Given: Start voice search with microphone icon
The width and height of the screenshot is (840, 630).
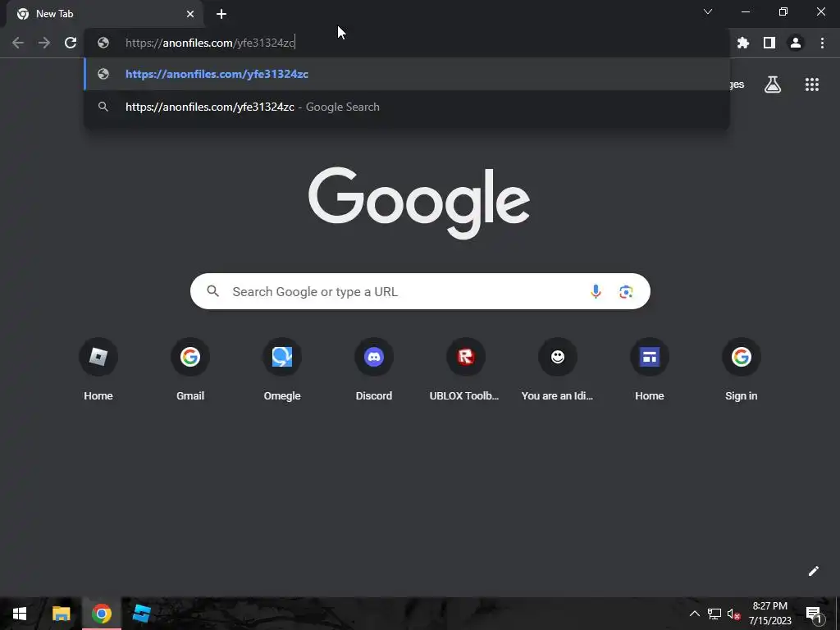Looking at the screenshot, I should [x=596, y=291].
